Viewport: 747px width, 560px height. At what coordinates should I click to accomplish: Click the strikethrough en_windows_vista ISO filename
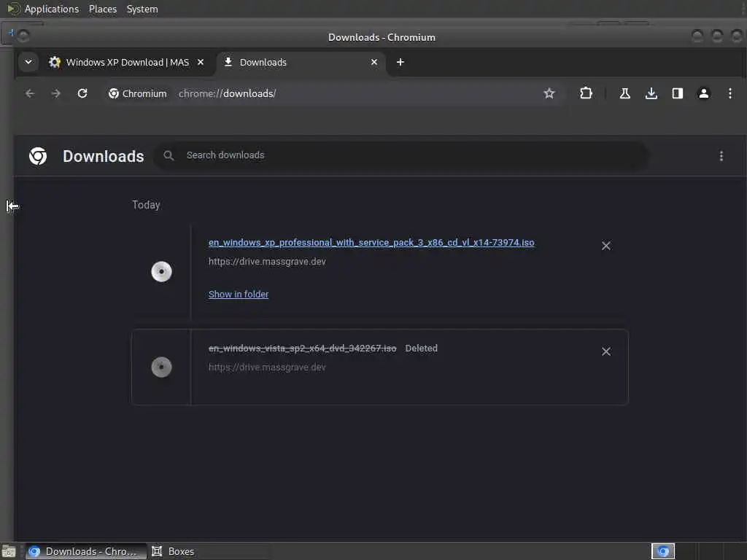(302, 348)
